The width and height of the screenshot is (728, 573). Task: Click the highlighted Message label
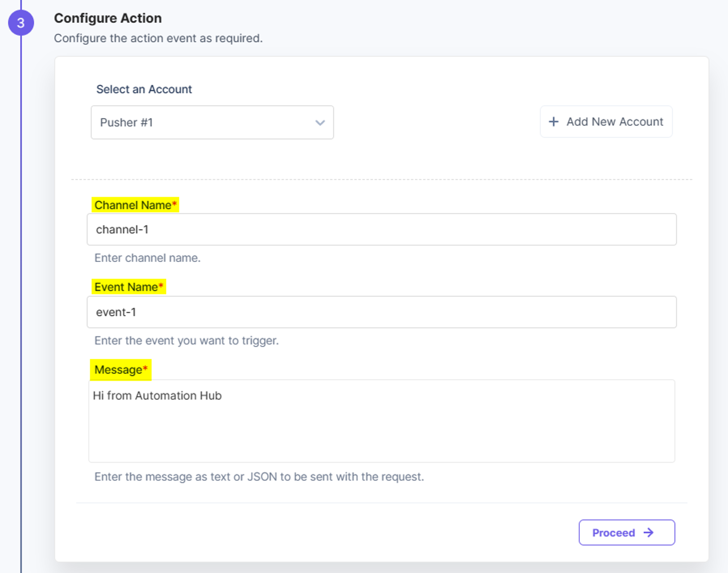tap(121, 370)
